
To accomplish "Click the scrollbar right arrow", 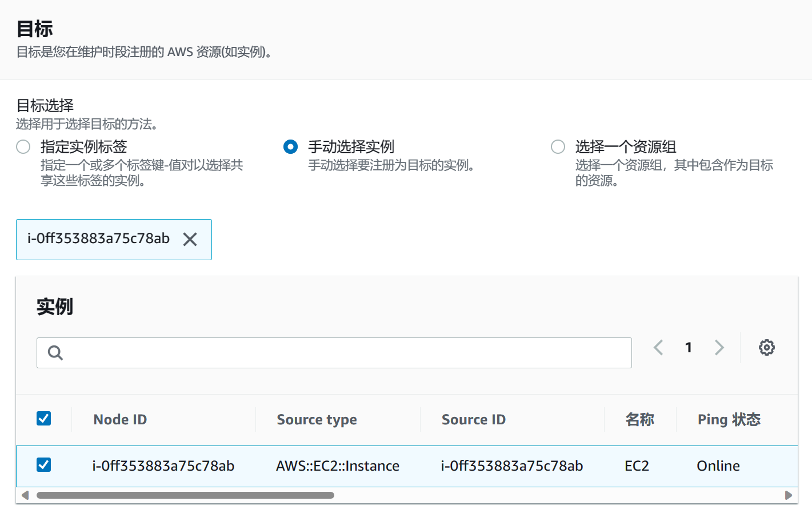I will click(x=789, y=495).
